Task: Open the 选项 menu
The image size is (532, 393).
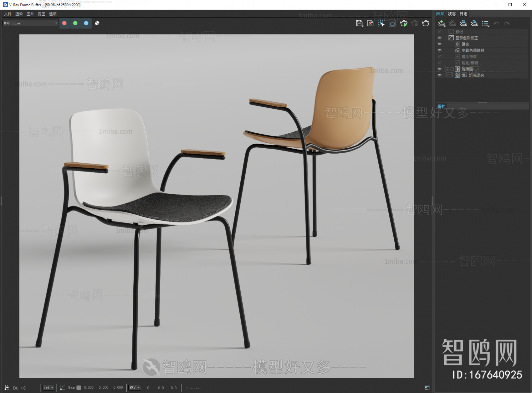Action: coord(53,14)
